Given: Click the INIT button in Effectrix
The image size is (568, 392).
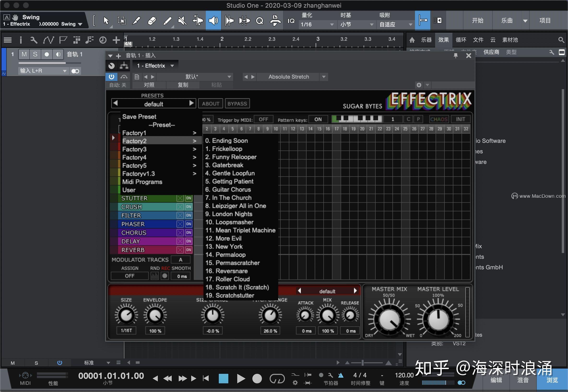Looking at the screenshot, I should click(460, 119).
